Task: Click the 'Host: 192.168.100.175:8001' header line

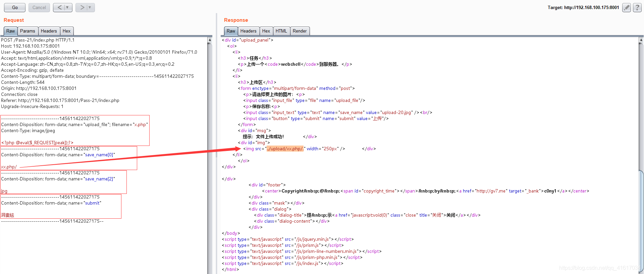Action: (x=31, y=46)
